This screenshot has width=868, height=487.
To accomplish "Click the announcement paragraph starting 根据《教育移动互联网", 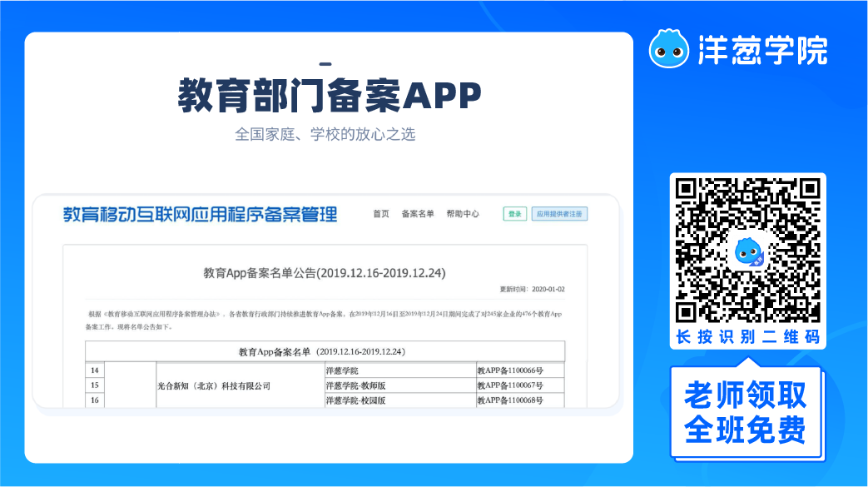I will [324, 321].
